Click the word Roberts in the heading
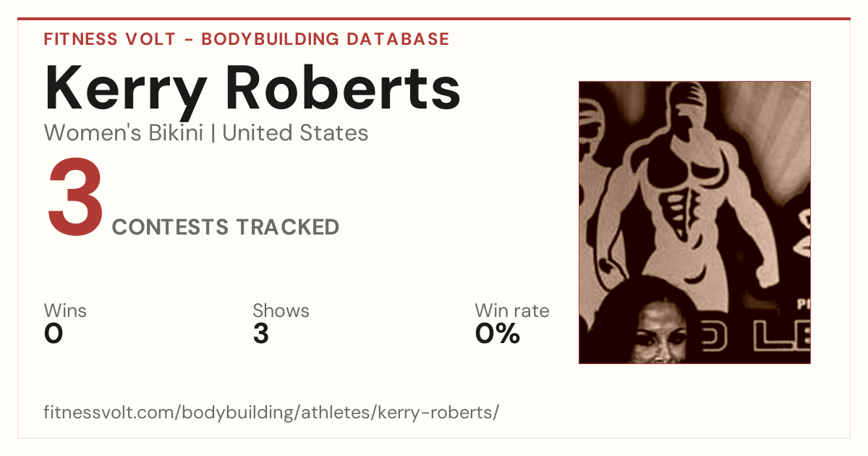The image size is (868, 456). click(344, 88)
